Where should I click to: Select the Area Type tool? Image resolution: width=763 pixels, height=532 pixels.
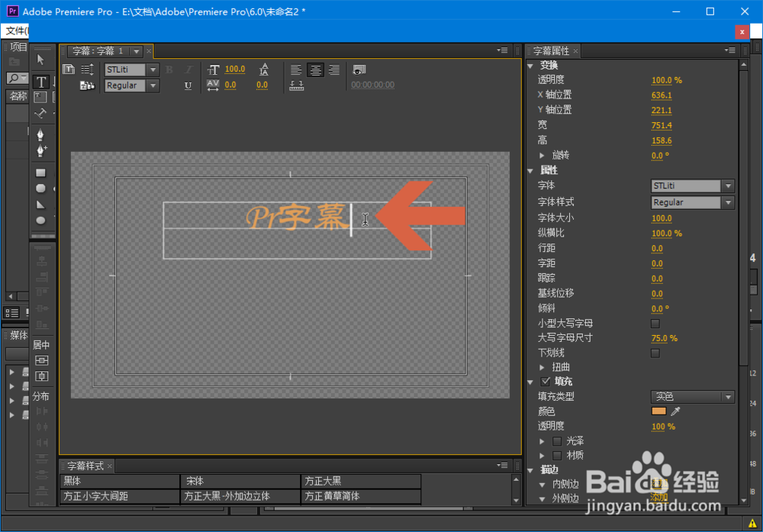click(x=41, y=97)
